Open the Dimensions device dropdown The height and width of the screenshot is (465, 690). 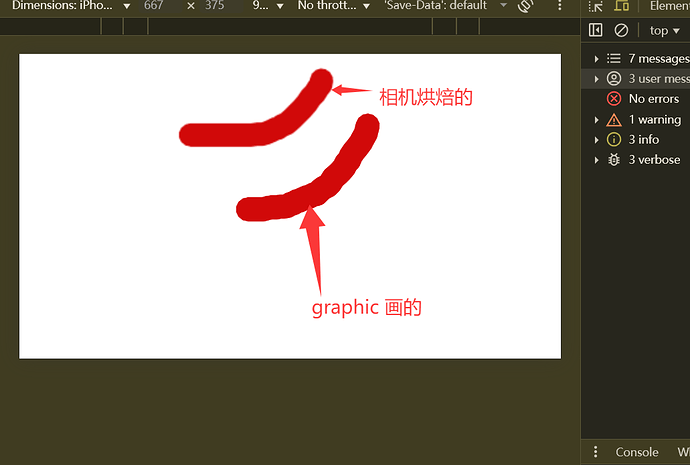click(x=70, y=6)
